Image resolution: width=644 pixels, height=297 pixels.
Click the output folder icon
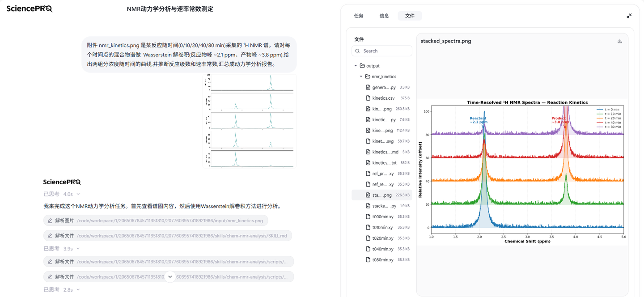[x=363, y=66]
